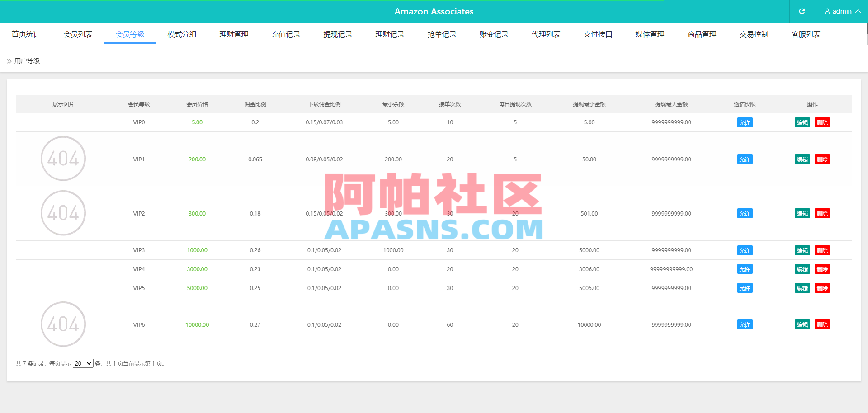Open the 充值记录 tab
The image size is (868, 413).
click(286, 34)
